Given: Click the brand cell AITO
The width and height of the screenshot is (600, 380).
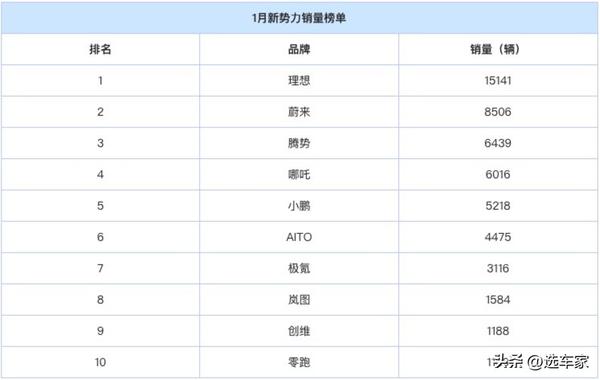Looking at the screenshot, I should tap(299, 237).
